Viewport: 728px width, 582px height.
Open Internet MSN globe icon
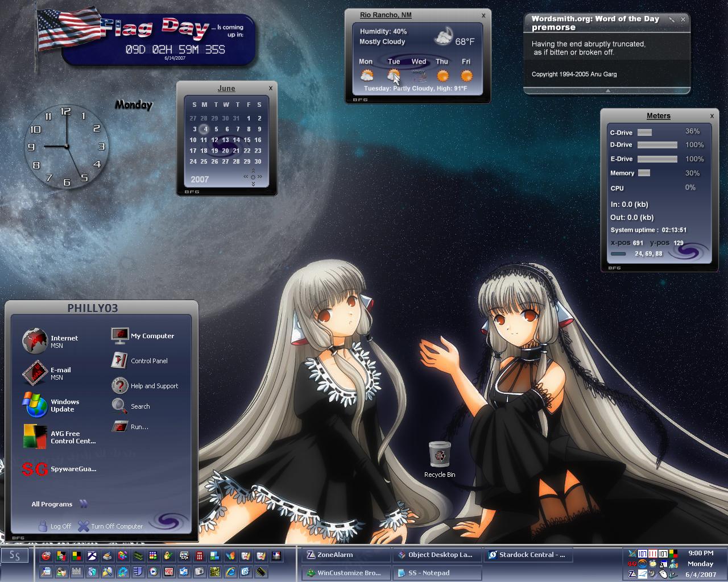(35, 341)
